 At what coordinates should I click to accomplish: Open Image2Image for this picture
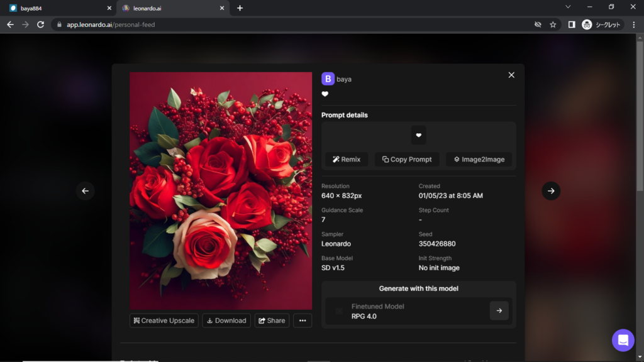(479, 160)
